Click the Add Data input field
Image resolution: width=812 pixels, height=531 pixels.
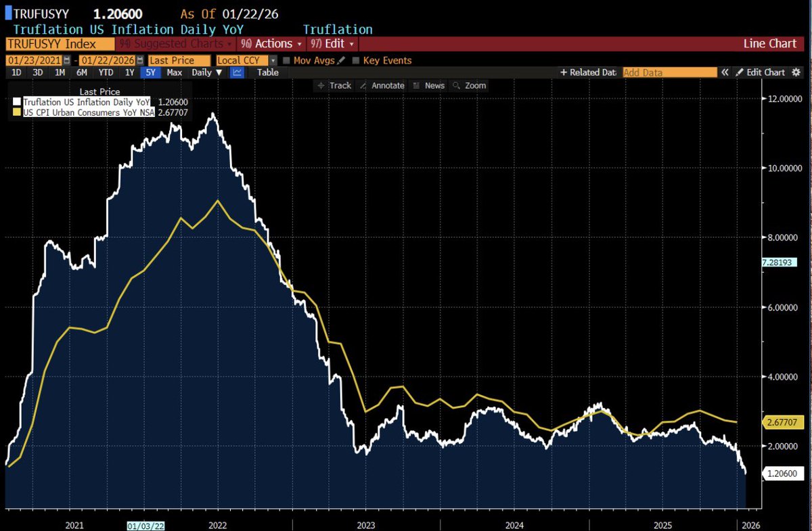(669, 72)
